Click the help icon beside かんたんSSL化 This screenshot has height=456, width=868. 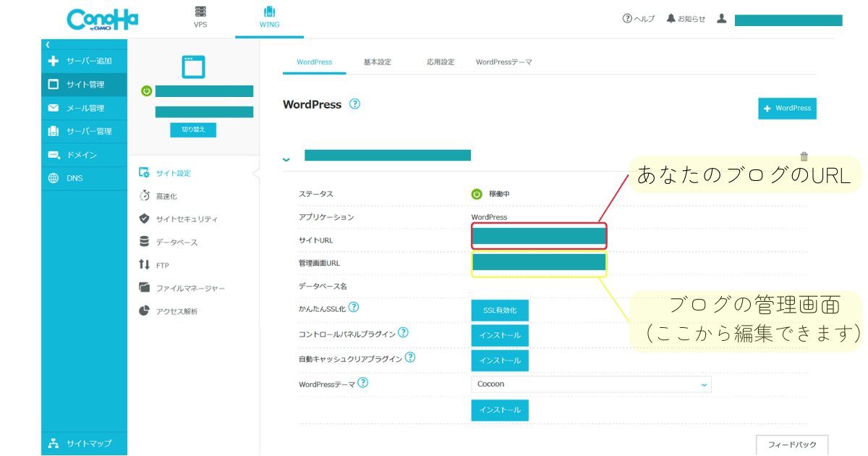coord(354,308)
